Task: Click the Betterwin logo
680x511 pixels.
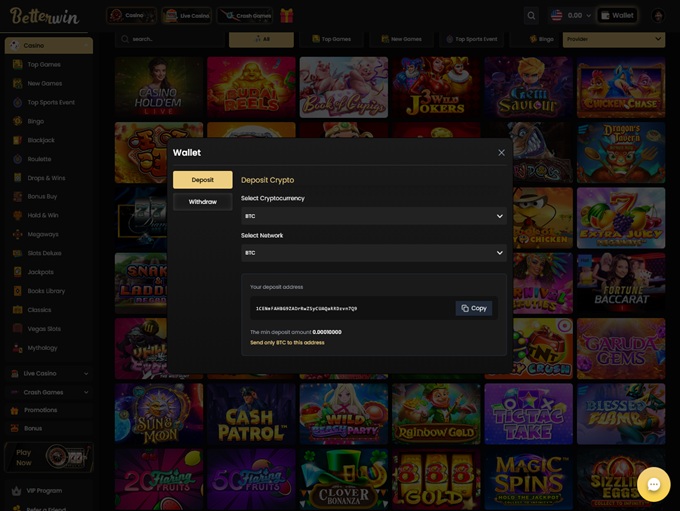Action: (x=47, y=16)
